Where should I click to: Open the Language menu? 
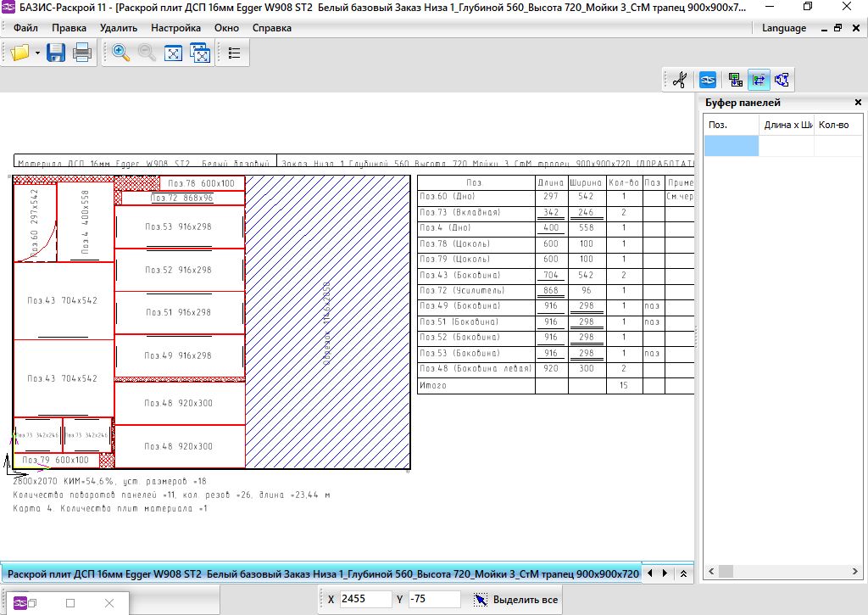(784, 28)
